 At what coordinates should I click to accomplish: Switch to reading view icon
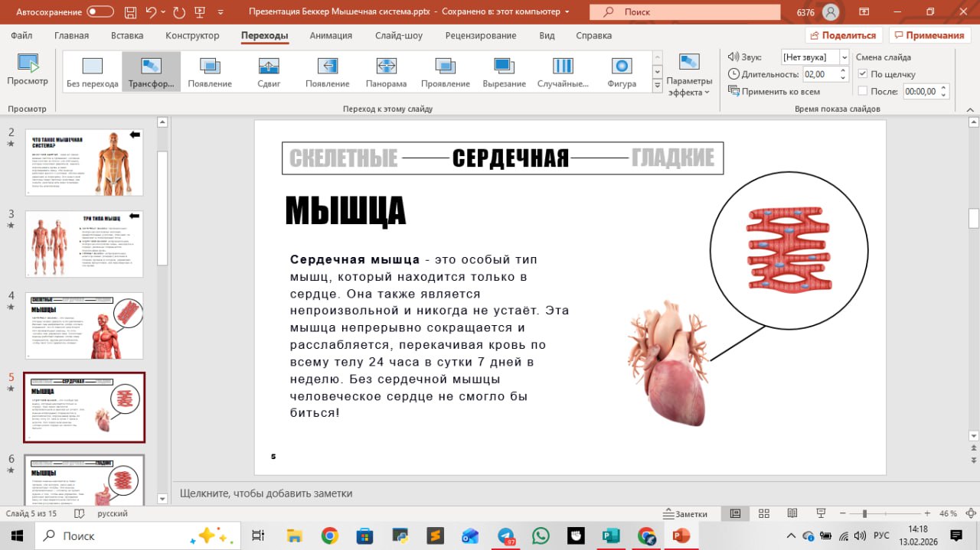point(792,513)
